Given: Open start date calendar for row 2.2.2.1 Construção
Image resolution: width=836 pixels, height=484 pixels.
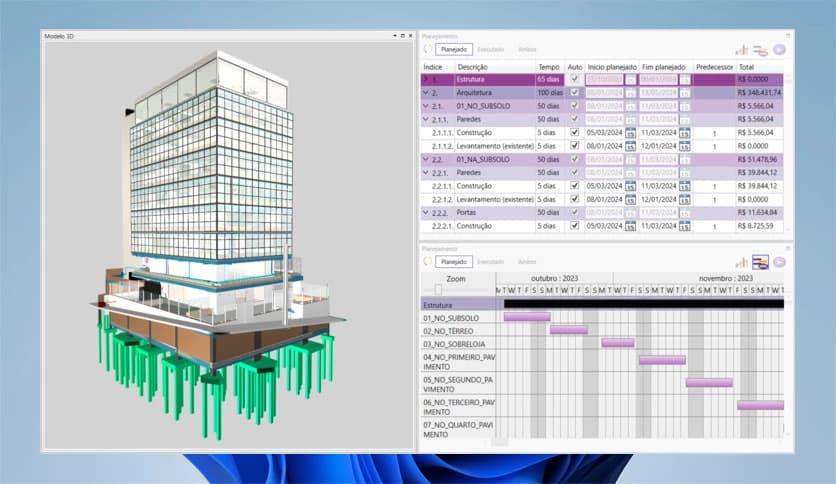Looking at the screenshot, I should pyautogui.click(x=631, y=226).
